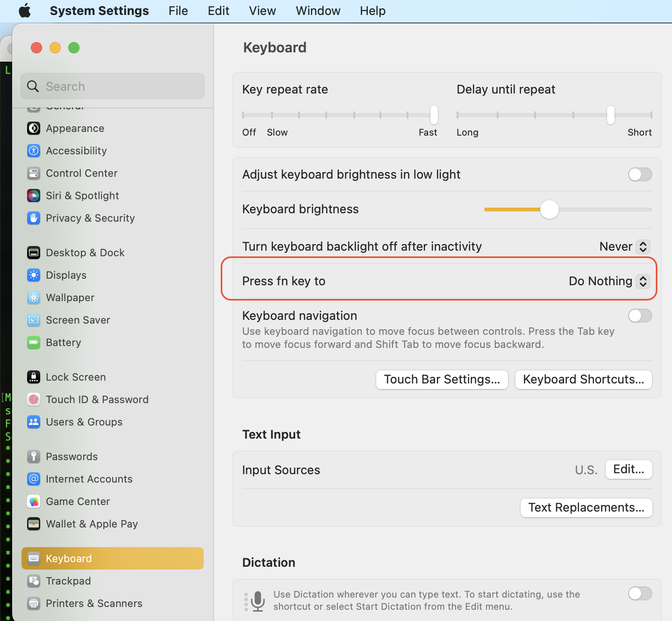The height and width of the screenshot is (621, 672).
Task: Click the Dictation microphone icon
Action: 258,601
